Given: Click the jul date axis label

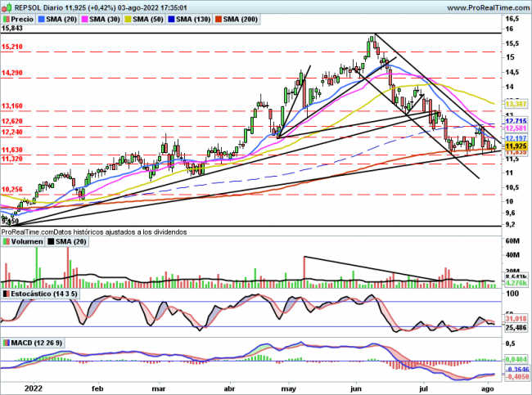Looking at the screenshot, I should pos(423,388).
